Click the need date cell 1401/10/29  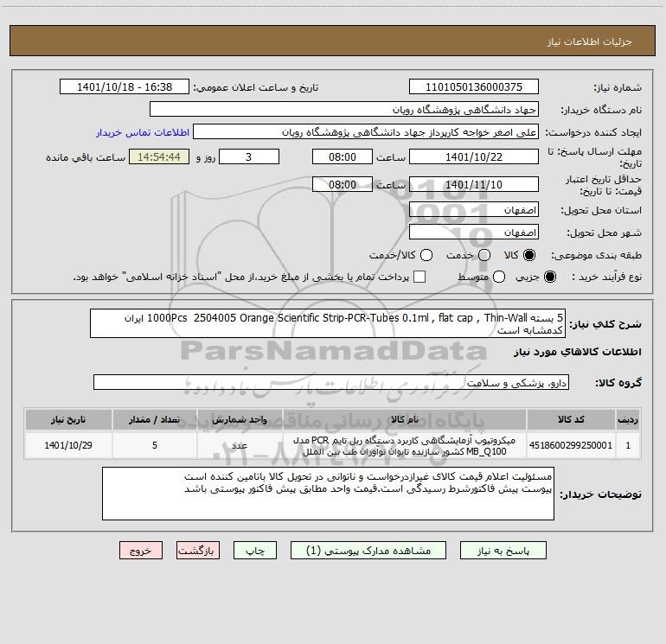click(68, 445)
